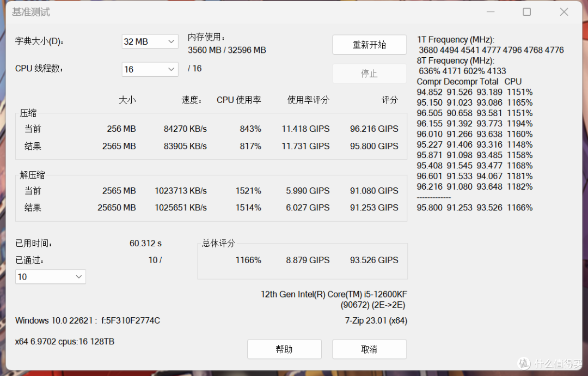The width and height of the screenshot is (588, 376).
Task: Click the 843% compression CPU usage value
Action: point(250,129)
